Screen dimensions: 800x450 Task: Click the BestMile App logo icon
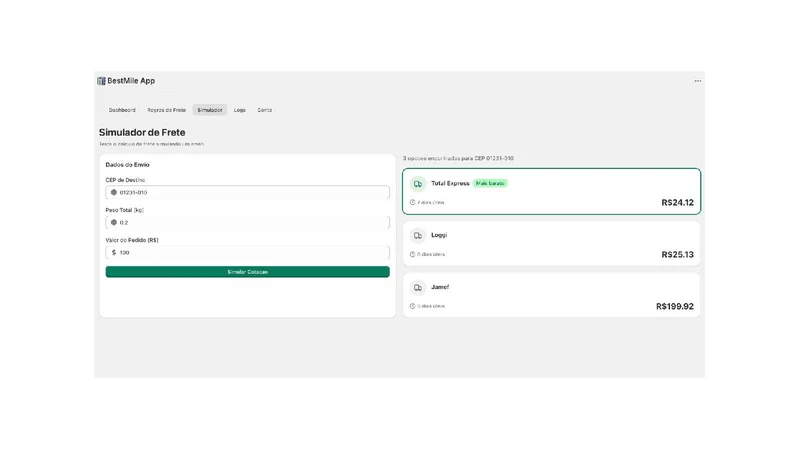pyautogui.click(x=101, y=81)
